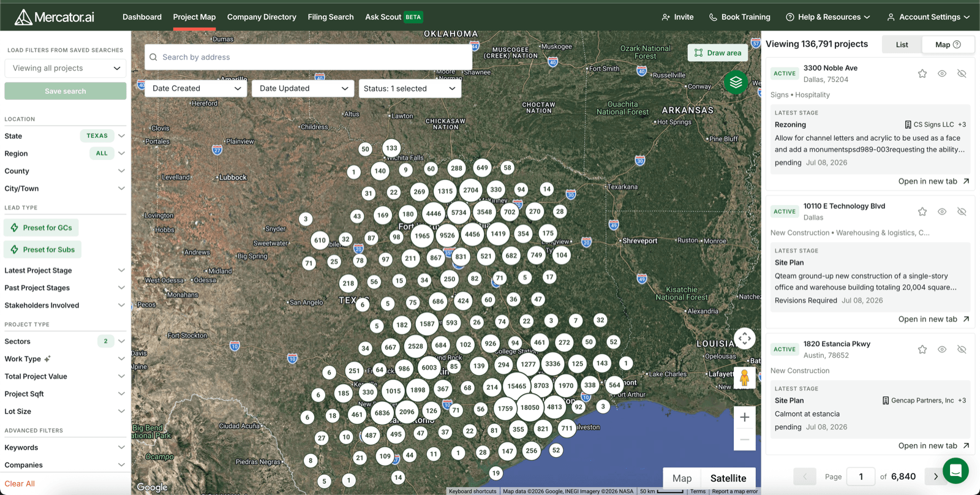Open 3300 Noble Ave in new tab

tap(933, 181)
